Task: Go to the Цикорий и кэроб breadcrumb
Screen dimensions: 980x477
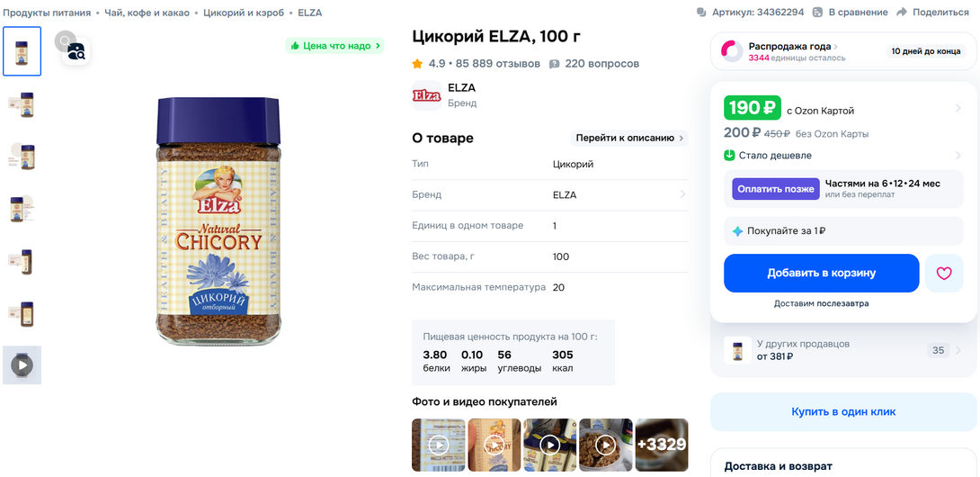Action: (244, 13)
